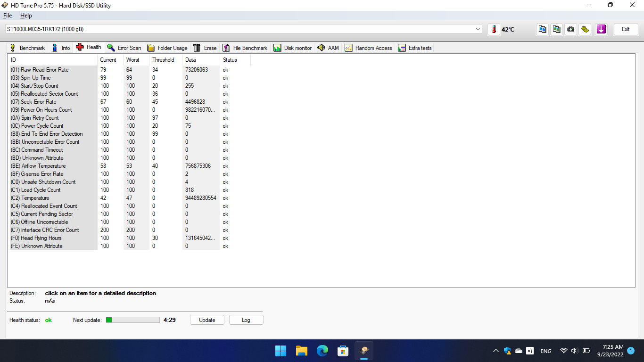This screenshot has width=644, height=362.
Task: Open the Disk monitor tab
Action: (292, 48)
